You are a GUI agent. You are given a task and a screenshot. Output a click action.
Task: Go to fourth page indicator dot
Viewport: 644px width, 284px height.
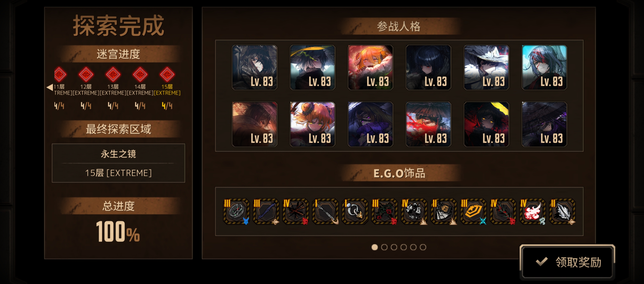403,247
